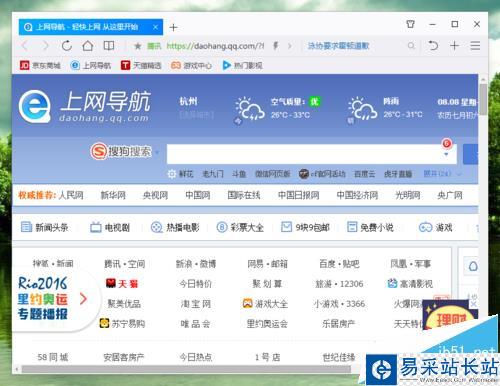
Task: Click the 斗鱼 hot search term
Action: (239, 174)
